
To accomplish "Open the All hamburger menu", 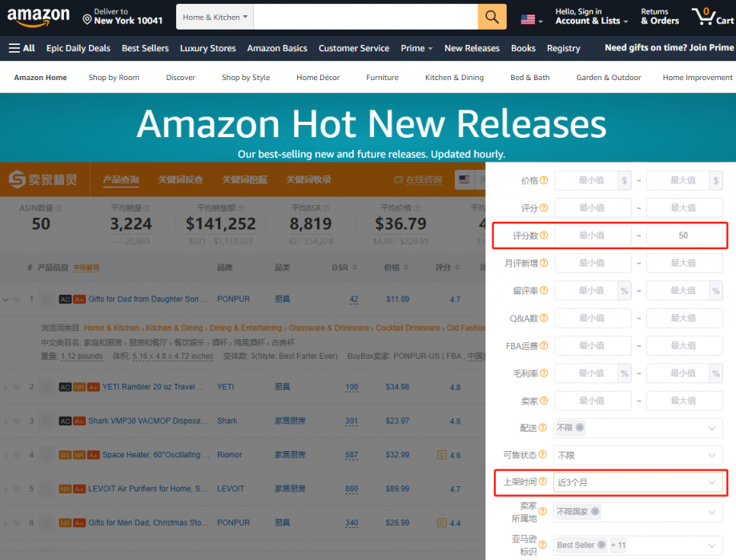I will 22,48.
